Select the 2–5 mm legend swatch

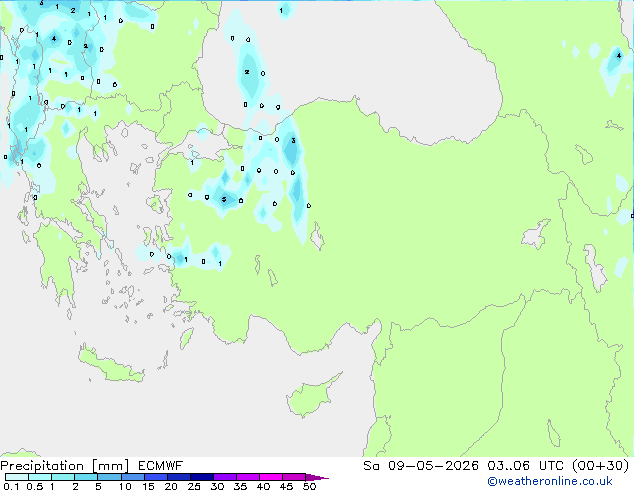click(x=86, y=477)
